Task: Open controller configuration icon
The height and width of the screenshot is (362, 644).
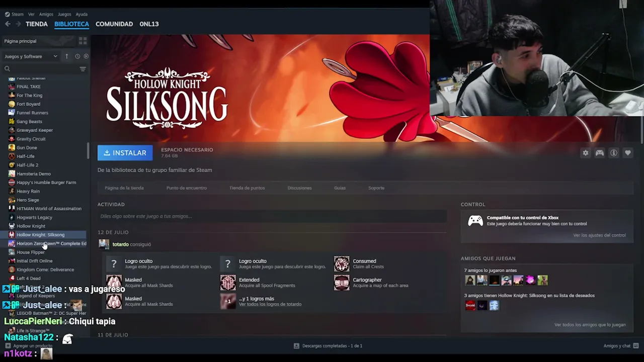Action: 599,153
